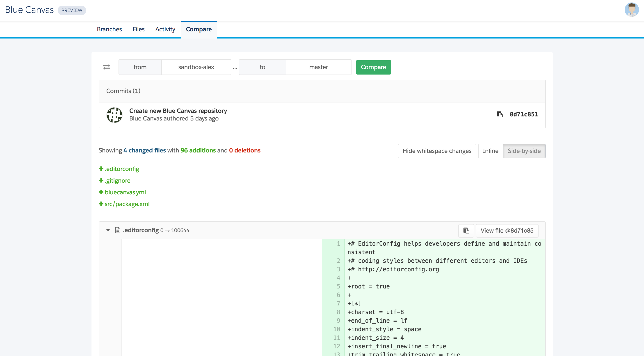
Task: Click the plus icon before src/package.xml
Action: (x=101, y=204)
